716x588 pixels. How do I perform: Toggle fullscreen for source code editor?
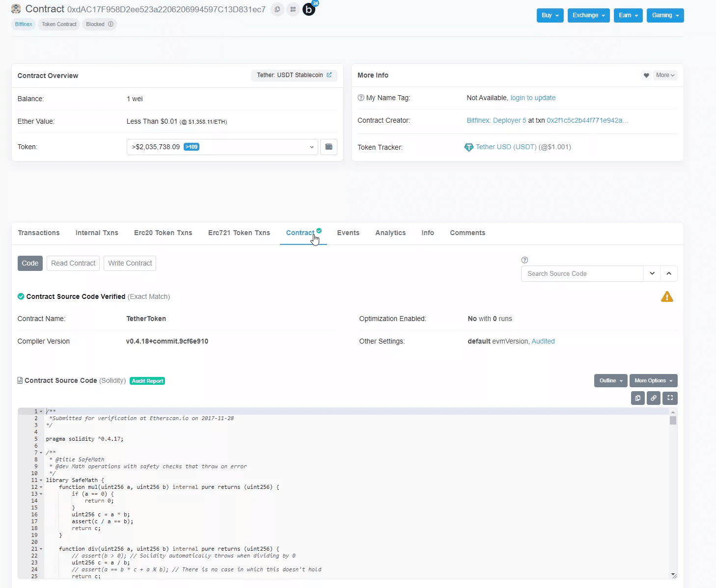(x=670, y=398)
